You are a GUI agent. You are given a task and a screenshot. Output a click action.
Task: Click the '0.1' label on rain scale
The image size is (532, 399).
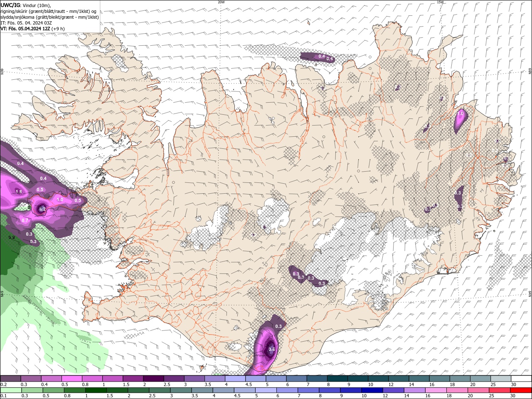[3, 396]
